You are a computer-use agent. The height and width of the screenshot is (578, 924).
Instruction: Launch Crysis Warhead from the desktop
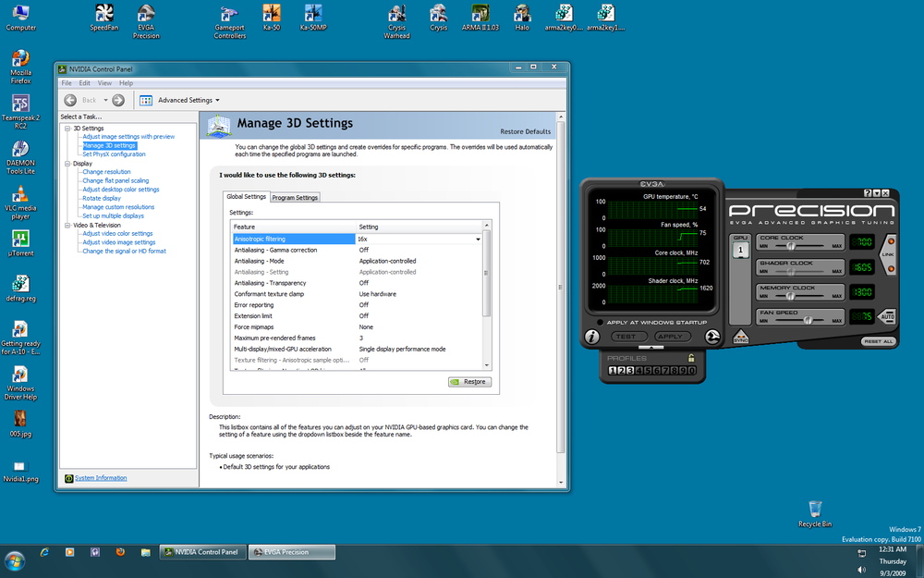click(x=396, y=17)
